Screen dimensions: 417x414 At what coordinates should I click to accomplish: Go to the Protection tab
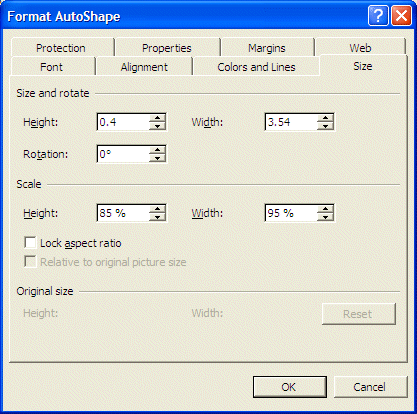61,48
